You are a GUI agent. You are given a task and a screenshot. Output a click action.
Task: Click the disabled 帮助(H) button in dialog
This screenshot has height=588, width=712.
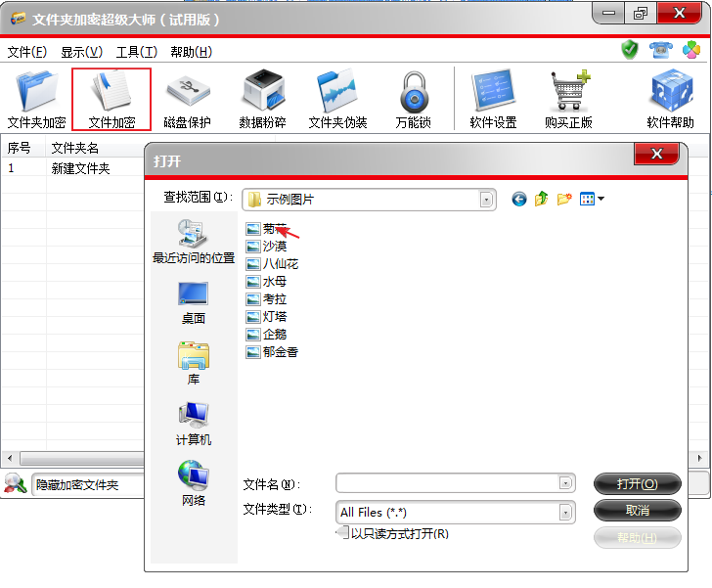coord(637,537)
